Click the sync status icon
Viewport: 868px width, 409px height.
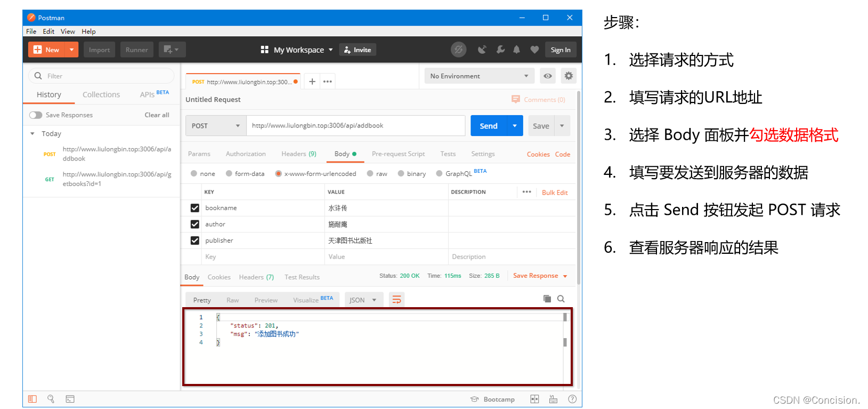point(458,50)
